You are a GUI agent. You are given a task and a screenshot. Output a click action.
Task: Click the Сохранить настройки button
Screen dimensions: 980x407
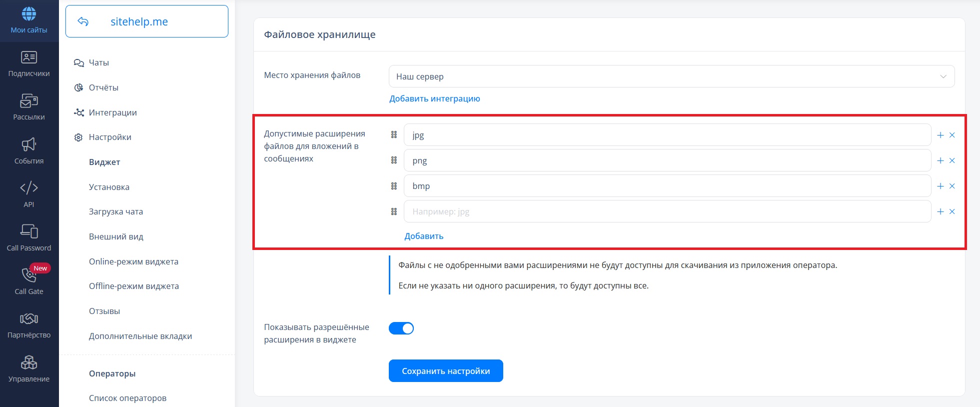click(x=446, y=371)
